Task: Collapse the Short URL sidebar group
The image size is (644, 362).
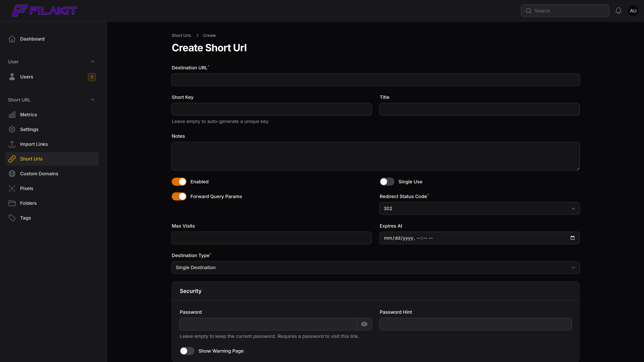Action: coord(92,100)
